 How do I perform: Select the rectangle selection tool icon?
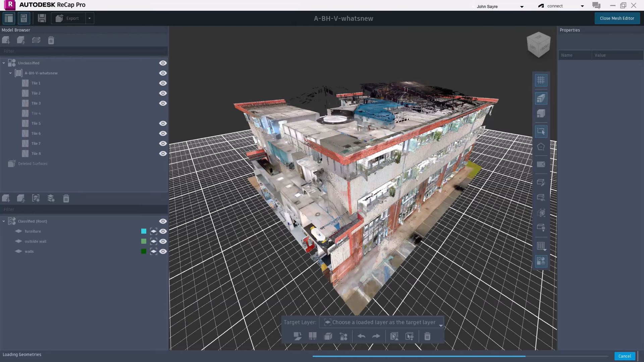coord(541,131)
